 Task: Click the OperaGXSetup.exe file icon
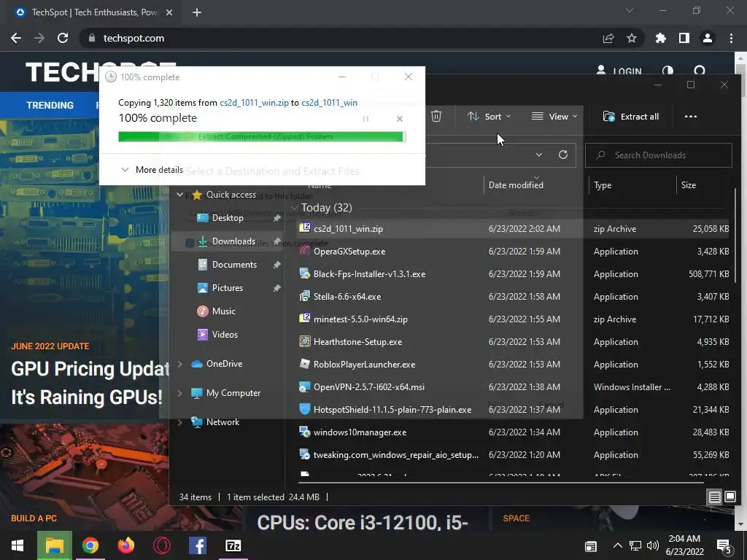pyautogui.click(x=305, y=251)
